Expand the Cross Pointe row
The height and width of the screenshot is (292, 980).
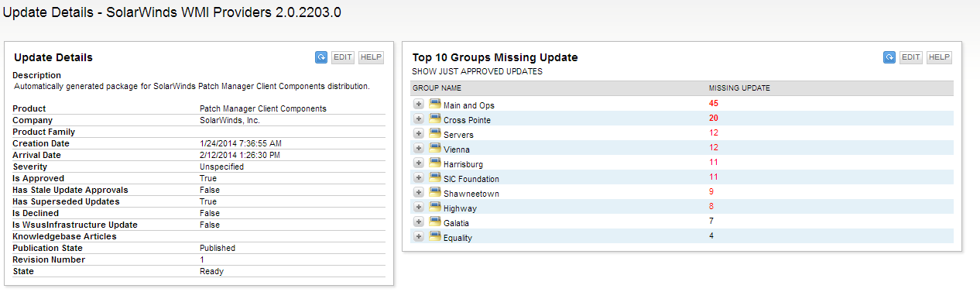click(418, 119)
